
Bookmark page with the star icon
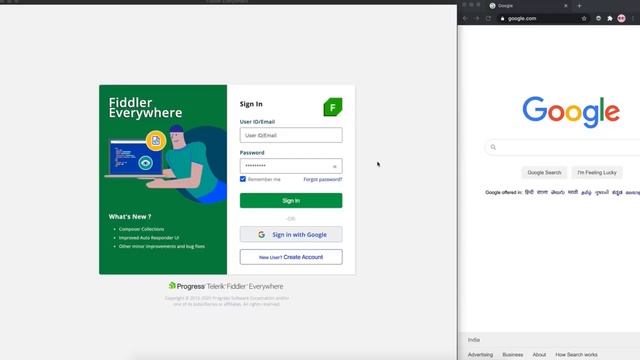point(584,18)
